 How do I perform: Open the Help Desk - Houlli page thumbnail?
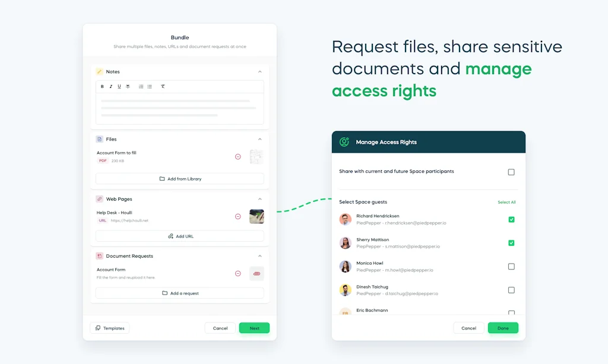256,216
